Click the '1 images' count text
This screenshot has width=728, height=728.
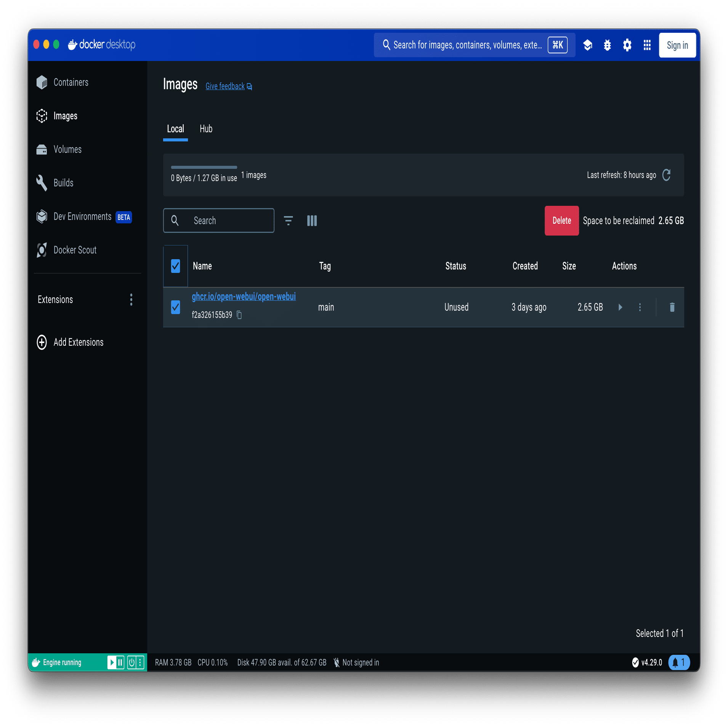[253, 175]
